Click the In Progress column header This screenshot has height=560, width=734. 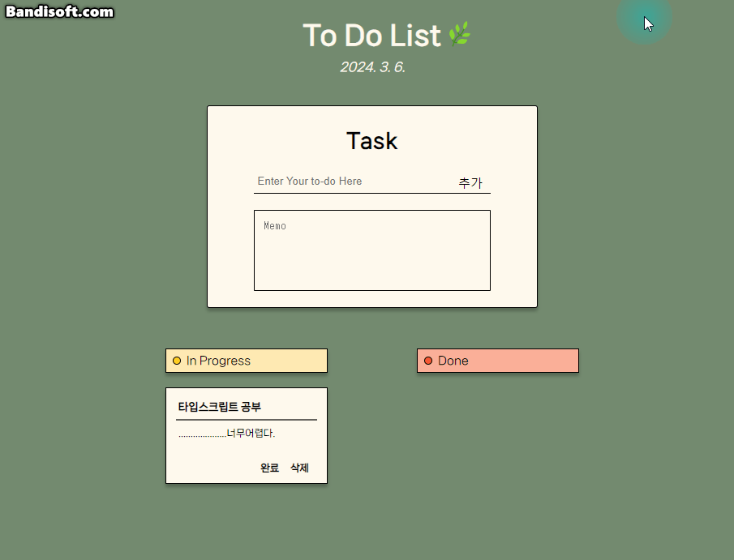247,361
